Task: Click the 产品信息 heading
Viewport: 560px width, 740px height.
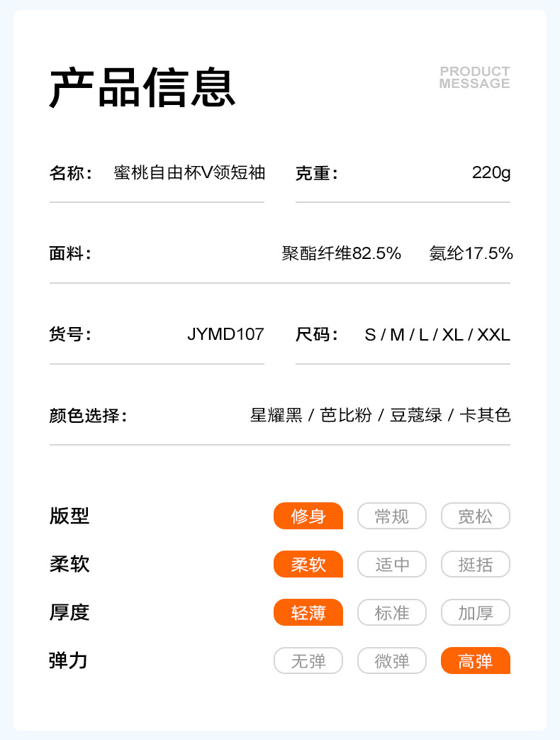Action: coord(142,88)
